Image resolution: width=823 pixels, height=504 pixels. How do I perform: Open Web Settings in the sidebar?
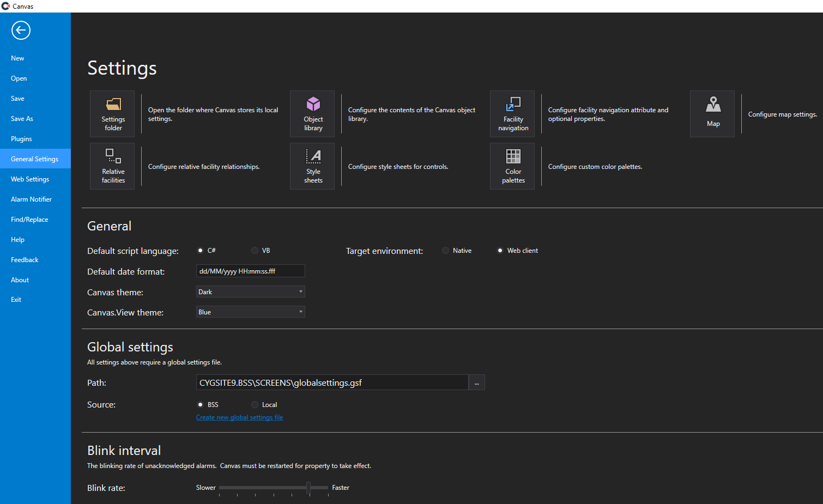coord(35,179)
